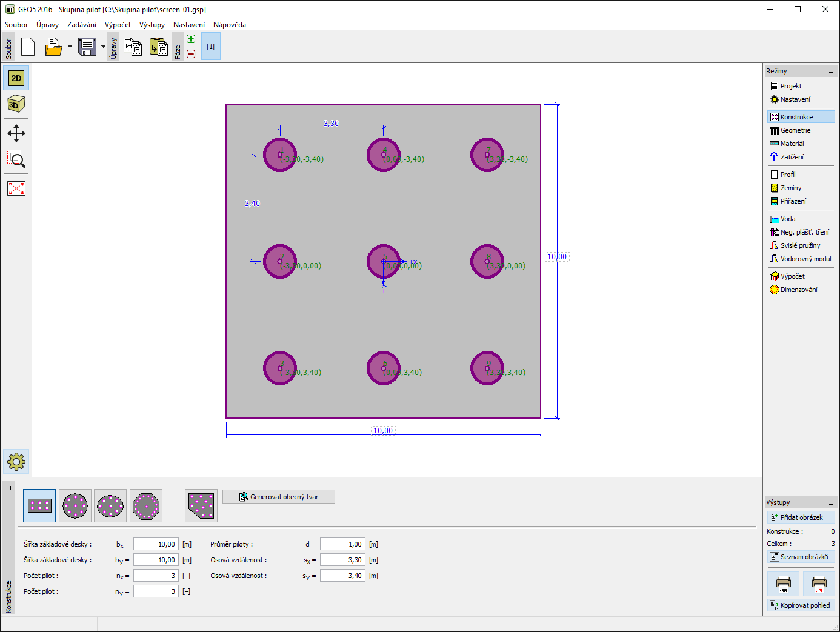Screen dimensions: 840x632
Task: Collapse the Konstrukce bottom panel
Action: [x=10, y=488]
